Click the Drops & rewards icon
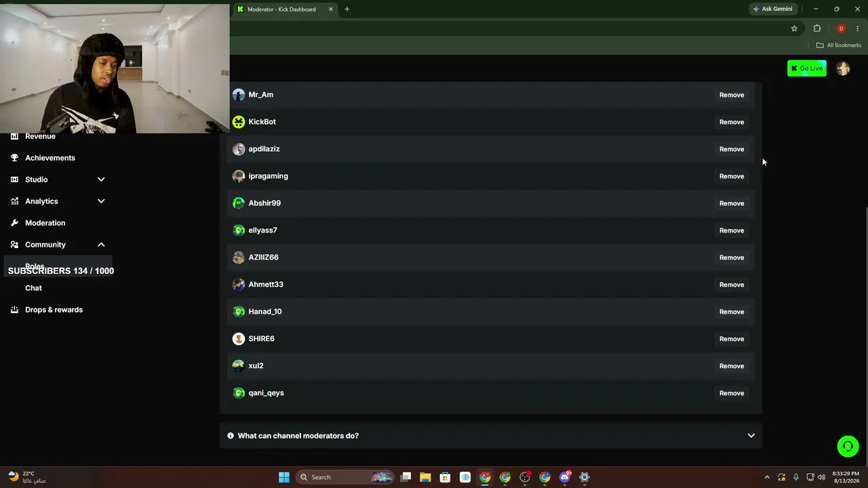 point(14,310)
